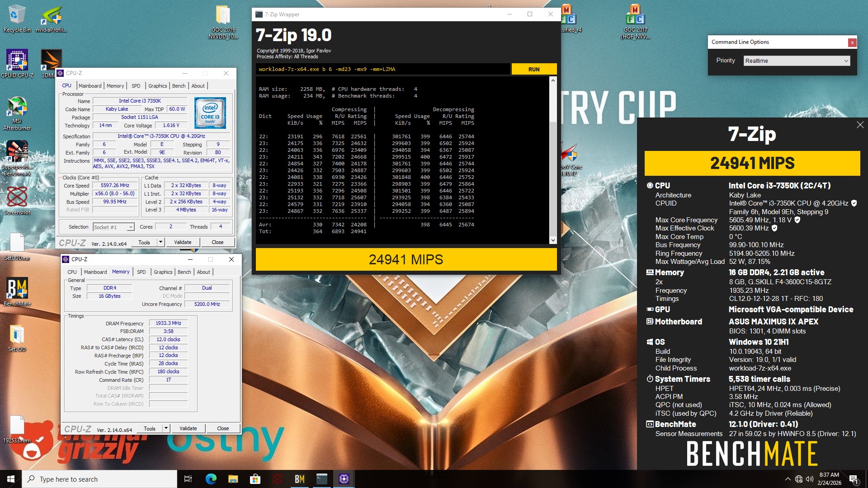Open Task View on the taskbar
The image size is (868, 488).
(x=188, y=479)
